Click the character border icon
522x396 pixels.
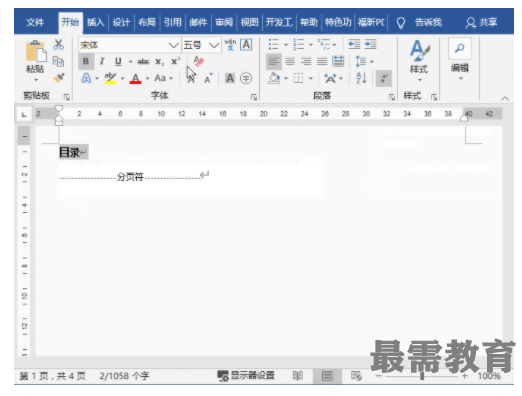coord(246,45)
